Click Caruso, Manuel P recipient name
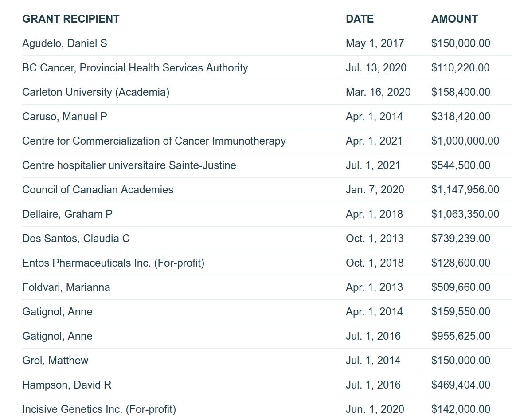The width and height of the screenshot is (512, 420). coord(65,117)
